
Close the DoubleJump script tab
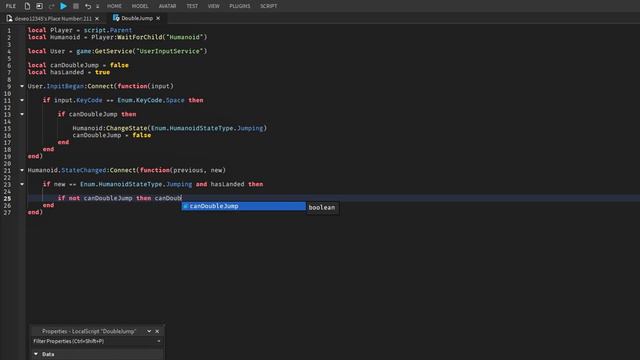[x=158, y=18]
